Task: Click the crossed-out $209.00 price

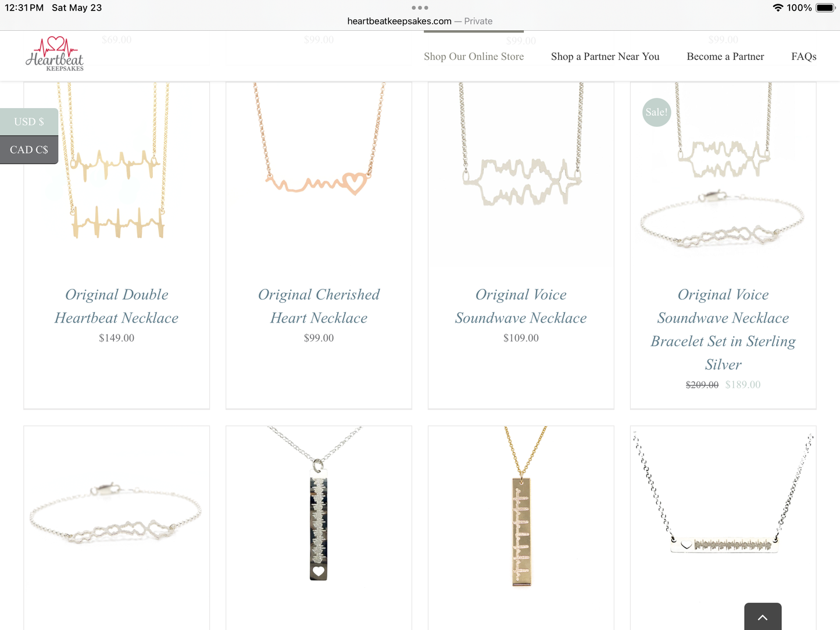Action: (x=702, y=385)
